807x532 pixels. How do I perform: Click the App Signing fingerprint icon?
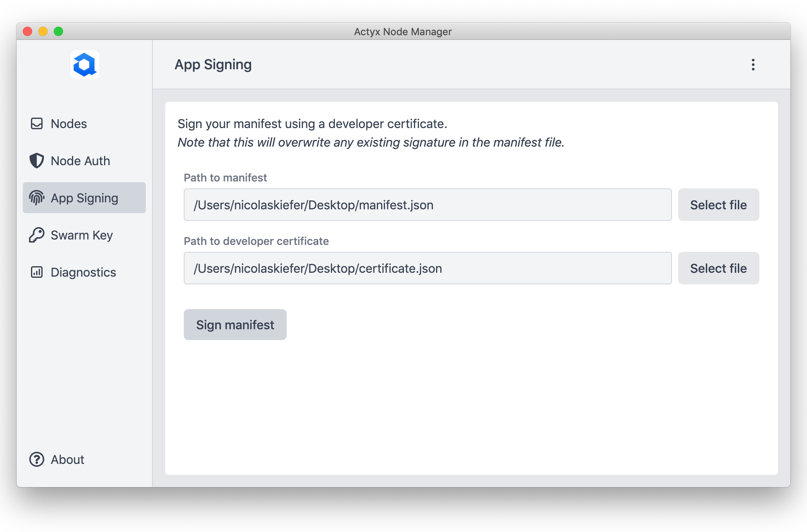37,198
